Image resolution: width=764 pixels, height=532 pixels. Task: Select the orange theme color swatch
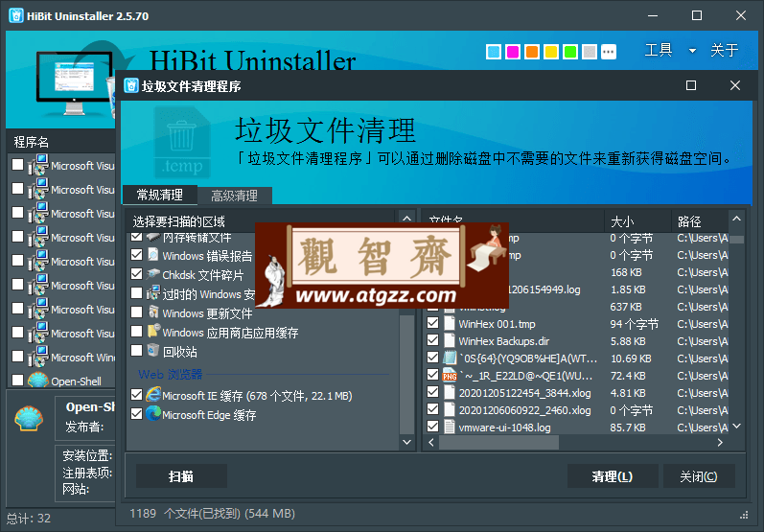(x=532, y=52)
